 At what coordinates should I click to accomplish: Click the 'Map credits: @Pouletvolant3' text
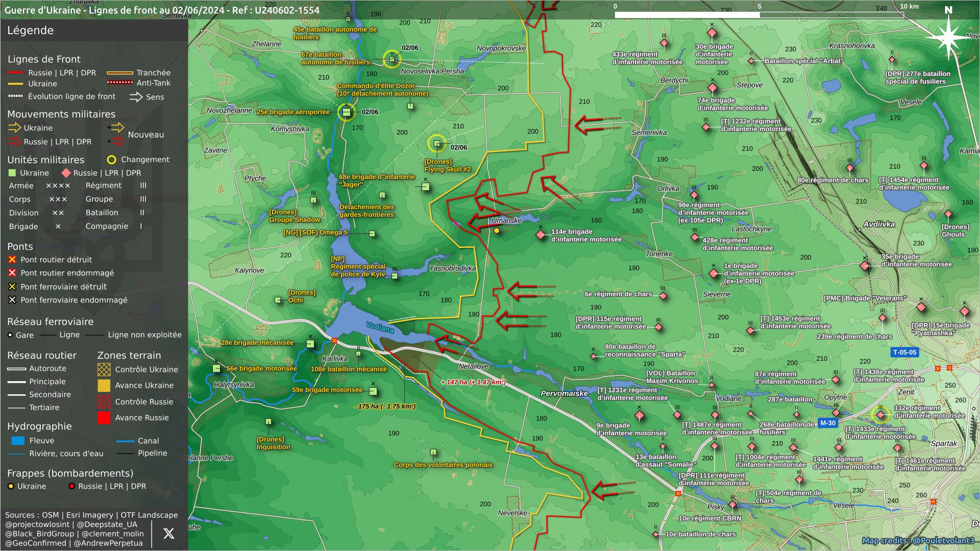pyautogui.click(x=918, y=540)
